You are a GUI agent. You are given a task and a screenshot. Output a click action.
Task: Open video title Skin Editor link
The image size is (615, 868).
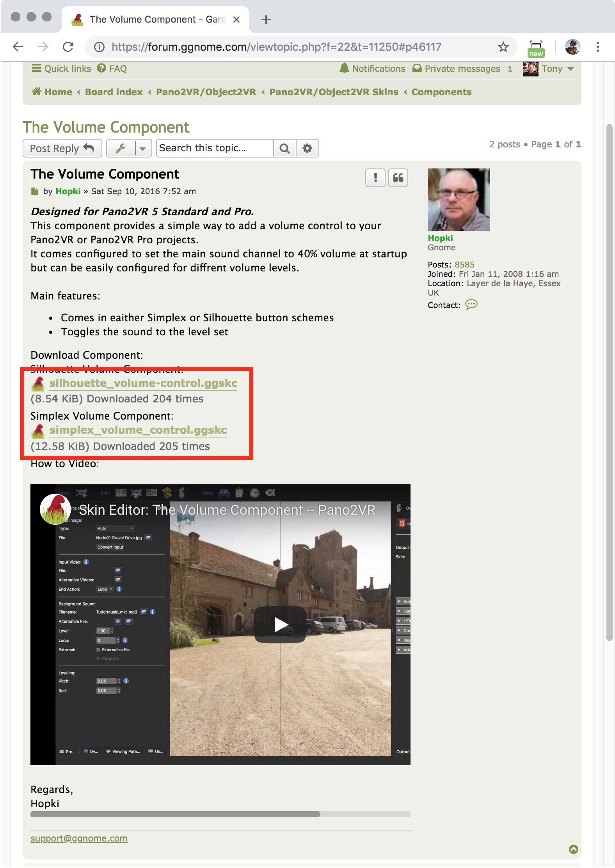[227, 510]
